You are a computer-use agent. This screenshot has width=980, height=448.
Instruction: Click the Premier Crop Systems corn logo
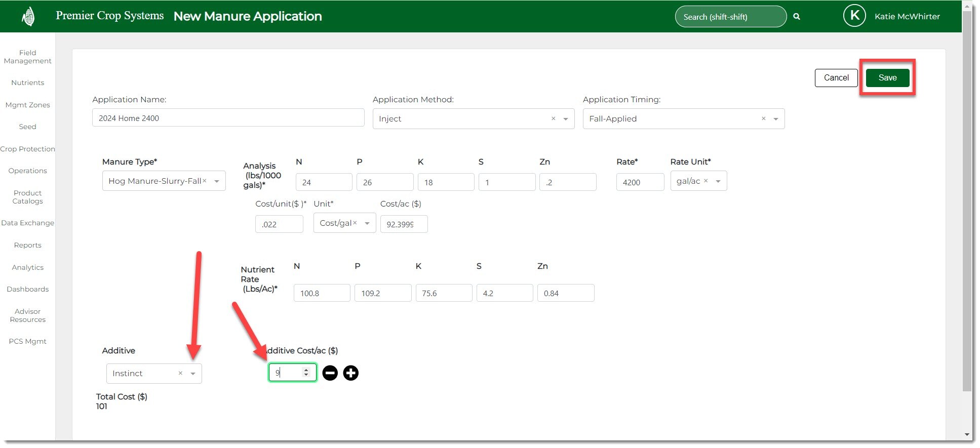(28, 17)
